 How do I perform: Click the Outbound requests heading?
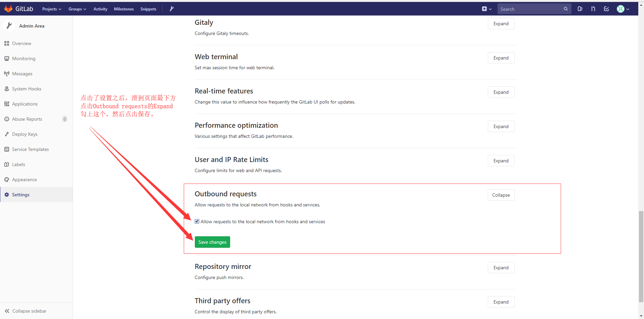click(225, 194)
